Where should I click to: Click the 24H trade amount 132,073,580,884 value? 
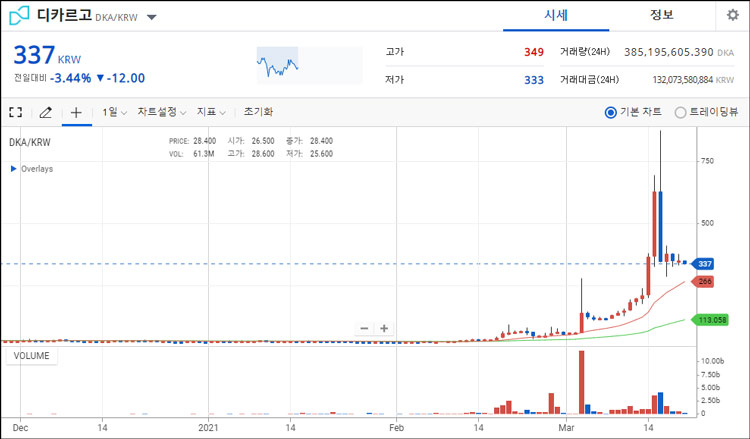pos(683,80)
